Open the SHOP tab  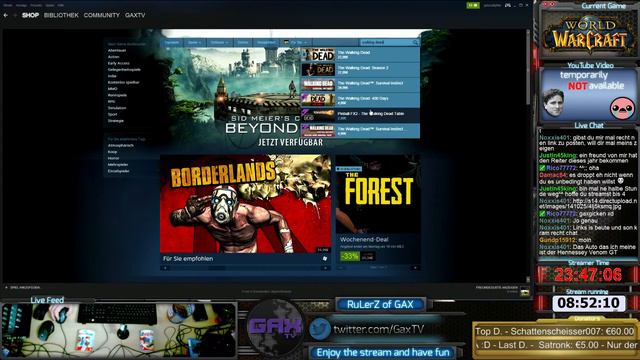click(30, 15)
